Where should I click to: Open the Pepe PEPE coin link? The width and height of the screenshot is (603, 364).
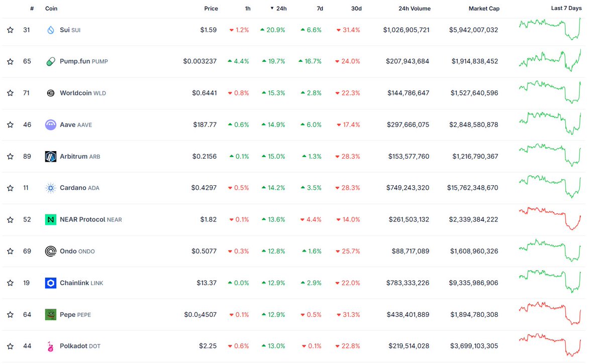tap(75, 314)
